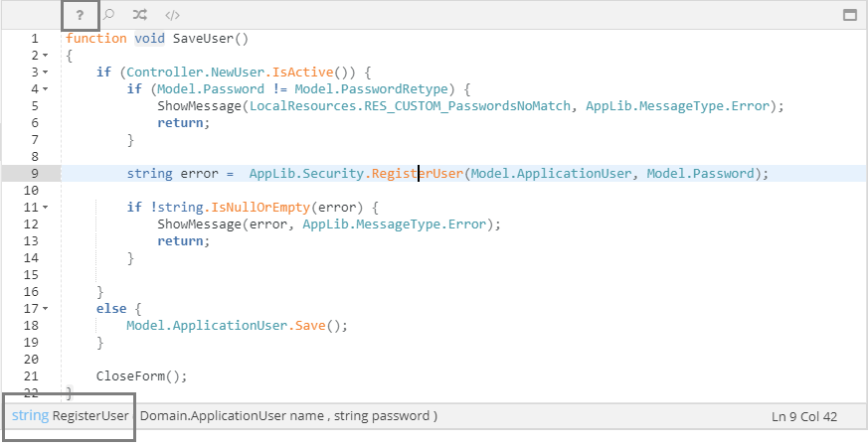This screenshot has height=447, width=868.
Task: Fold the password check block at line 4
Action: pyautogui.click(x=46, y=89)
